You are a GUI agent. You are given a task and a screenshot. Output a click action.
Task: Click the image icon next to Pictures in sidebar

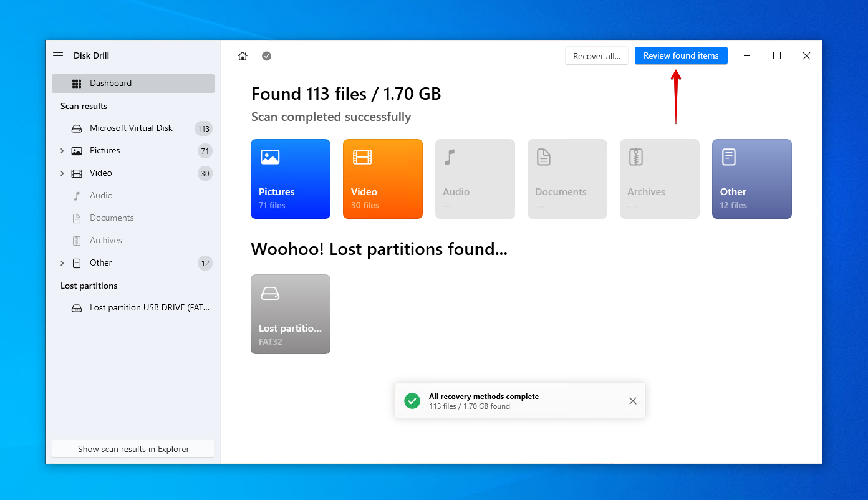pos(77,151)
